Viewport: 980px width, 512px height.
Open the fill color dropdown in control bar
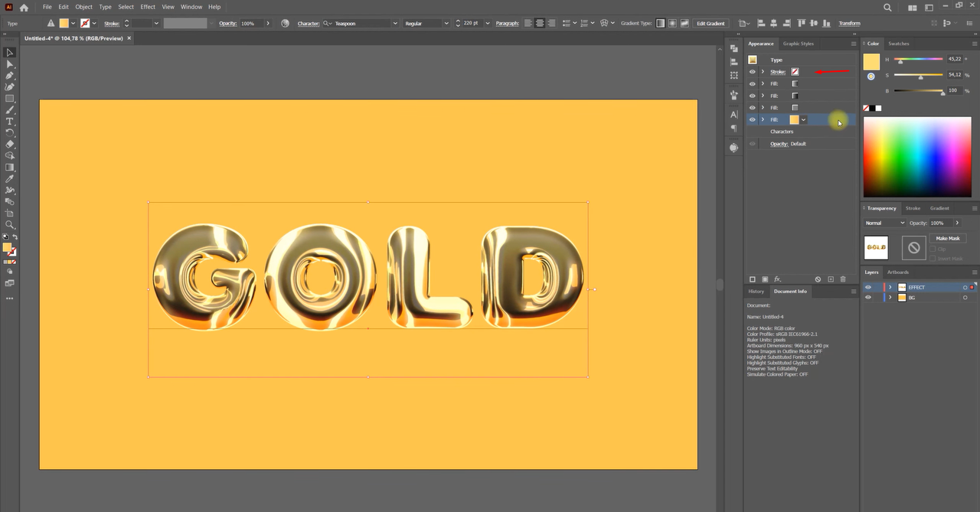73,23
